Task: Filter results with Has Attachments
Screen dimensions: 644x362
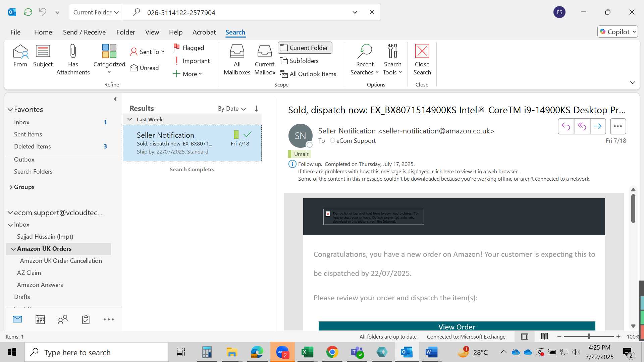Action: (x=73, y=60)
